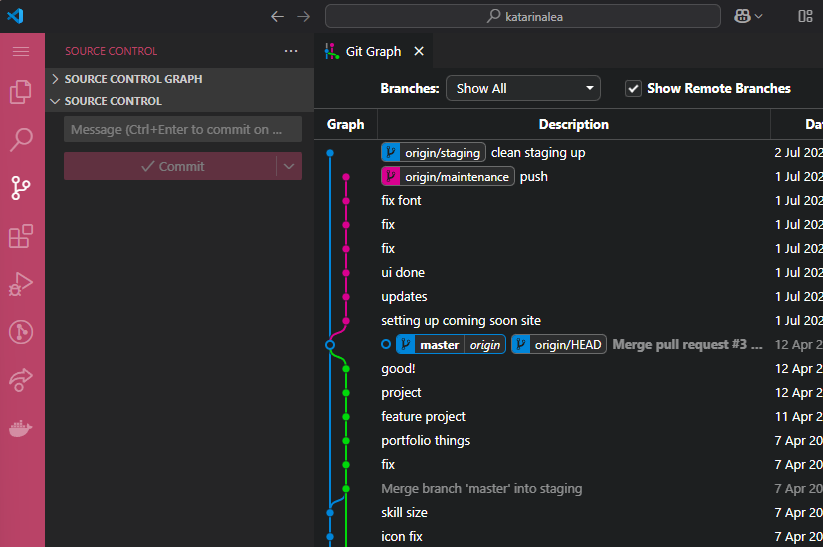Open the Docker whale icon
Viewport: 823px width, 547px height.
21,428
